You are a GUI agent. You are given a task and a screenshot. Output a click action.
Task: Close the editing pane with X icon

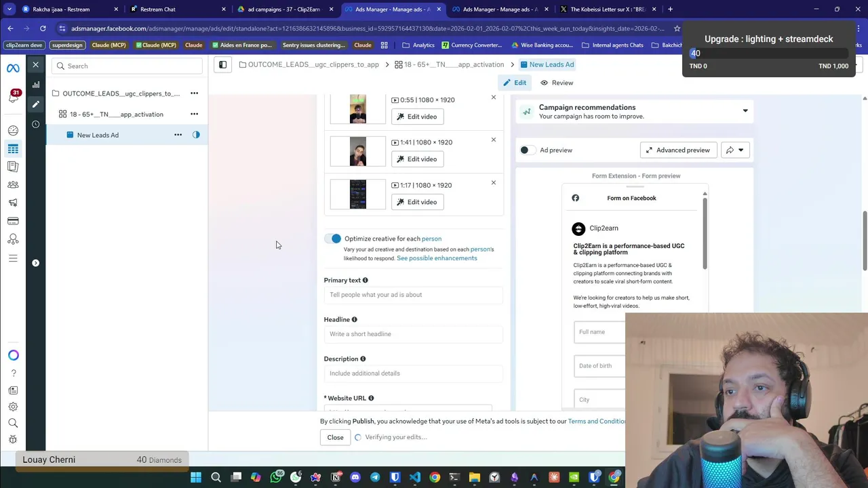pyautogui.click(x=36, y=65)
